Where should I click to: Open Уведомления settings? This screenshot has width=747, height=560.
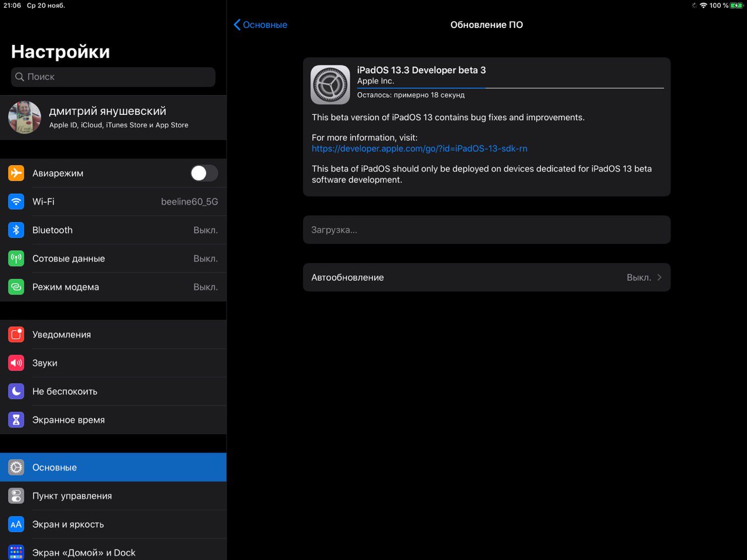[x=113, y=334]
